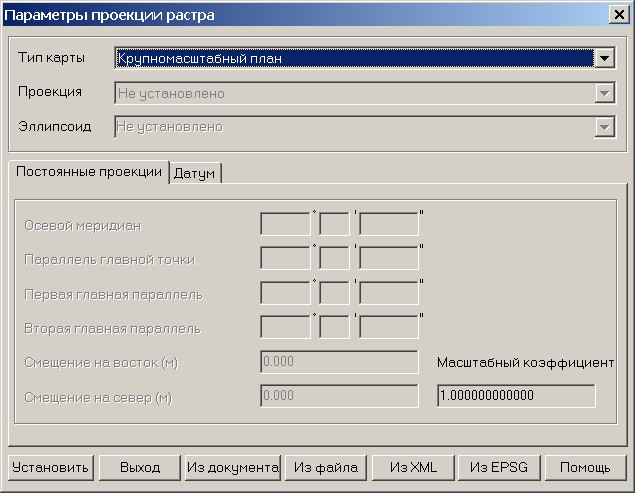Click the Смещение на восток field
Image resolution: width=635 pixels, height=493 pixels.
[339, 362]
